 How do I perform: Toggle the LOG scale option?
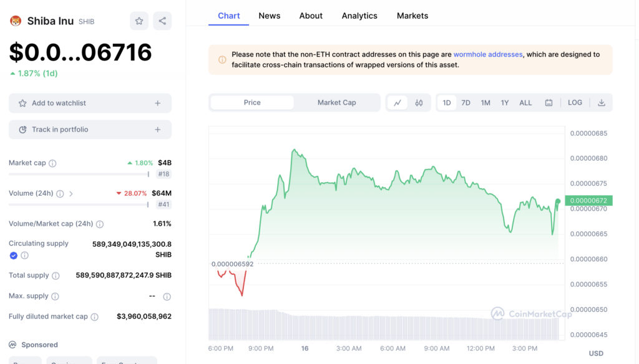tap(575, 103)
